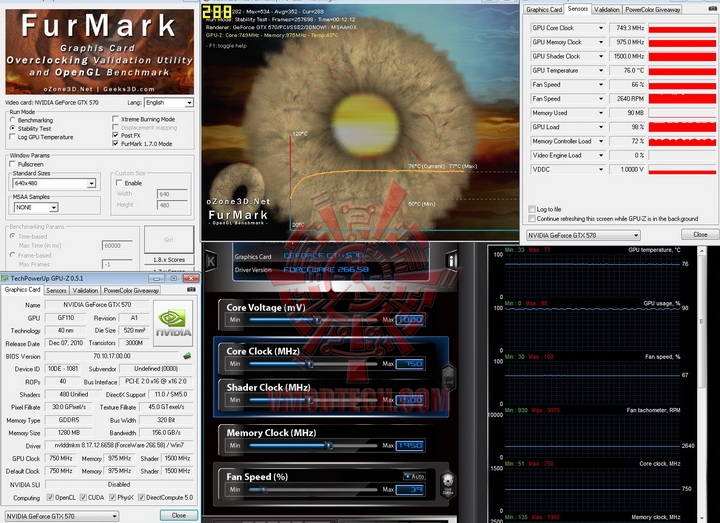Enable the Xtreme Burning Mode checkbox
The width and height of the screenshot is (720, 523).
coord(115,119)
